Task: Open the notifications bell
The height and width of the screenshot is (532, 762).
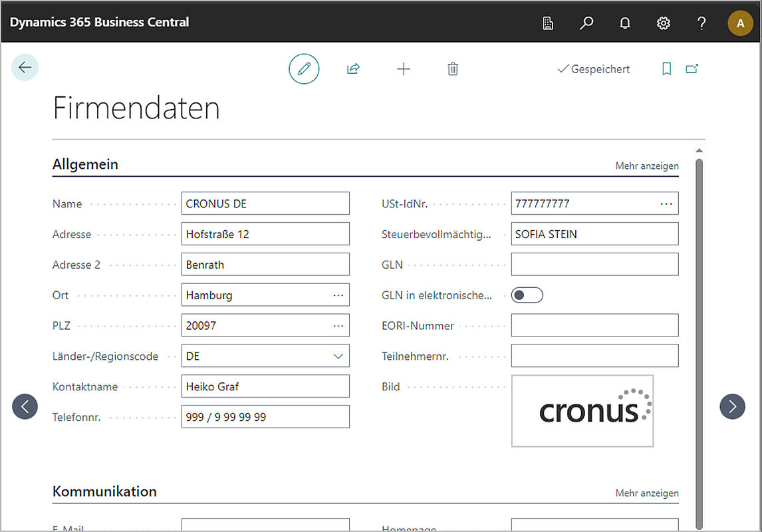Action: coord(625,23)
